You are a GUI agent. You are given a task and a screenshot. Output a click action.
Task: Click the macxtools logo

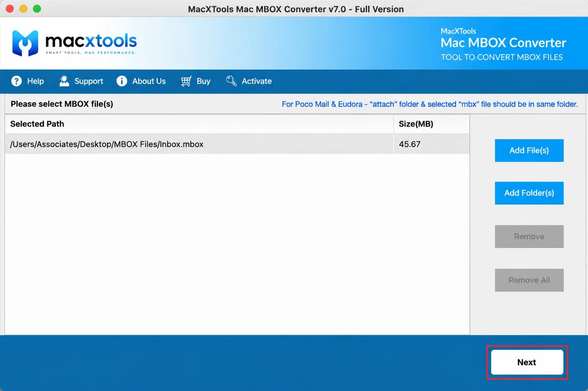[x=74, y=43]
